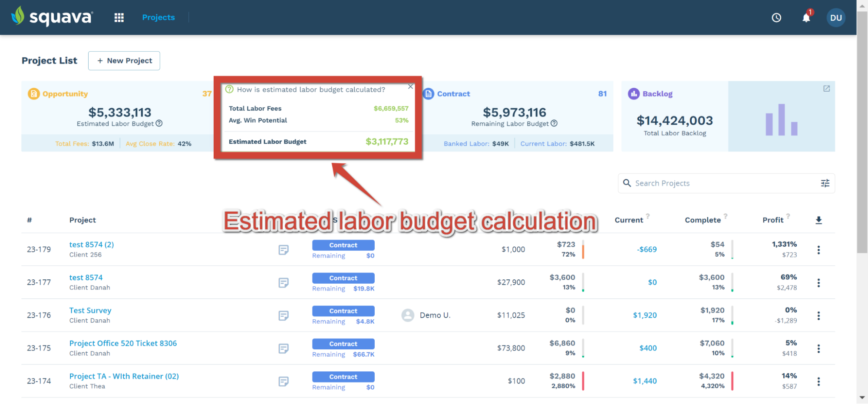
Task: Open notifications bell with one alert
Action: [x=806, y=17]
